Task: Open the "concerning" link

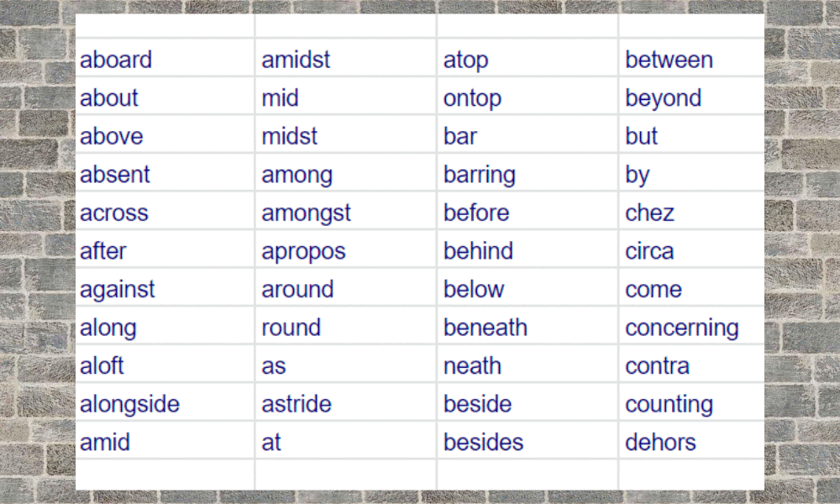Action: tap(681, 328)
